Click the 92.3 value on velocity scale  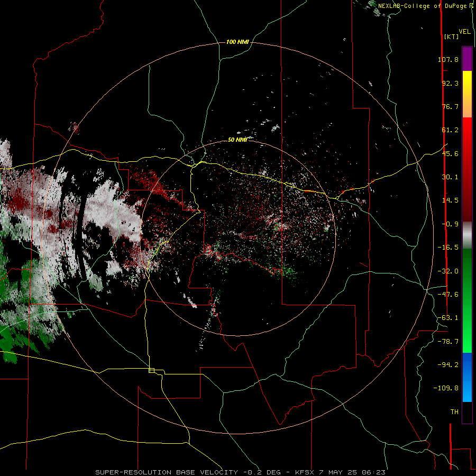point(450,83)
